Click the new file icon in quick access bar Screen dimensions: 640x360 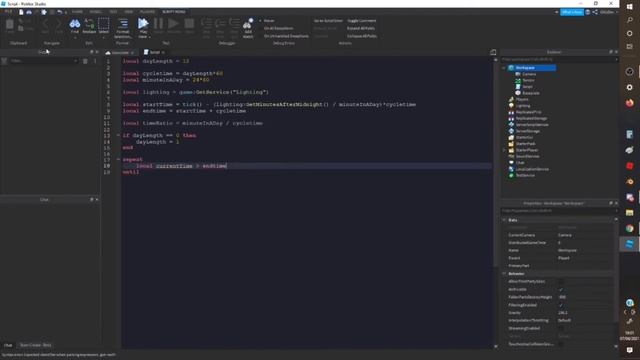click(x=21, y=12)
